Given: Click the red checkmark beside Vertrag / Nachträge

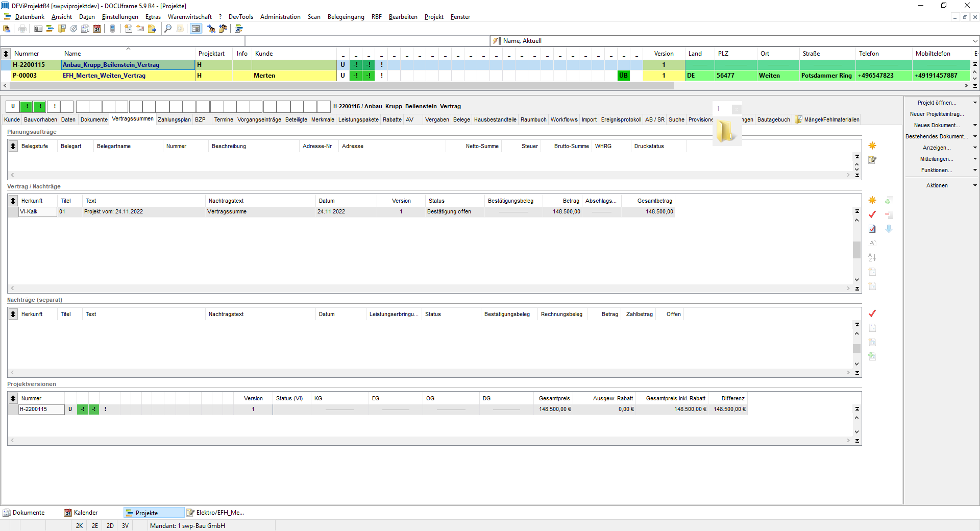Looking at the screenshot, I should [x=872, y=214].
